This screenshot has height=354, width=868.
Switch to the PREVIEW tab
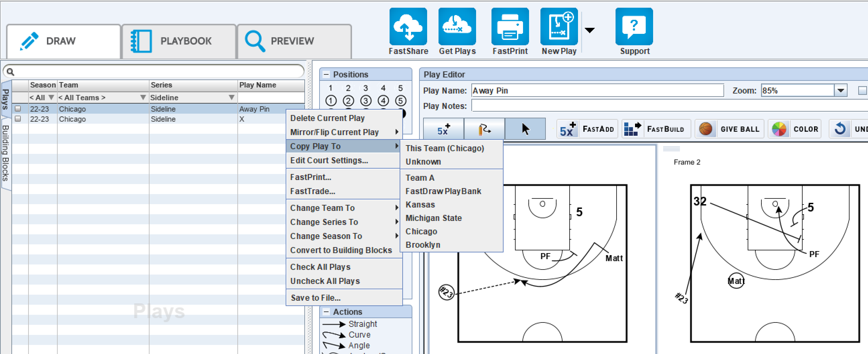coord(294,42)
